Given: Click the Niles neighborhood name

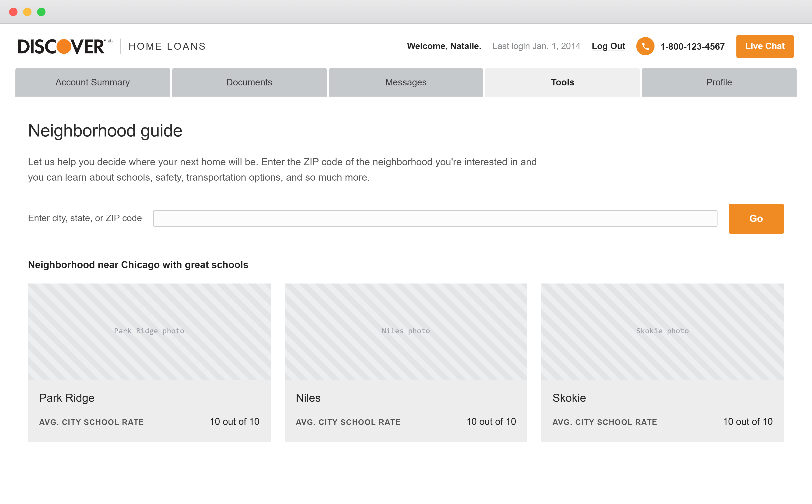Looking at the screenshot, I should pos(308,398).
